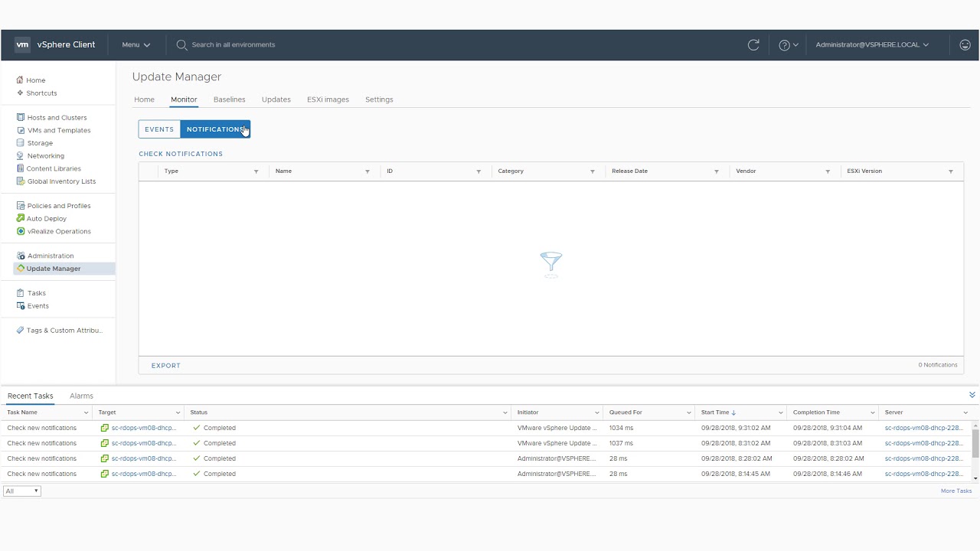Open server link in last task row
The height and width of the screenshot is (551, 980).
tap(923, 474)
